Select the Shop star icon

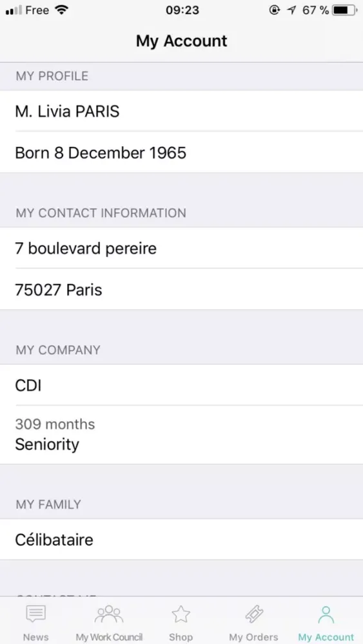[x=181, y=614]
